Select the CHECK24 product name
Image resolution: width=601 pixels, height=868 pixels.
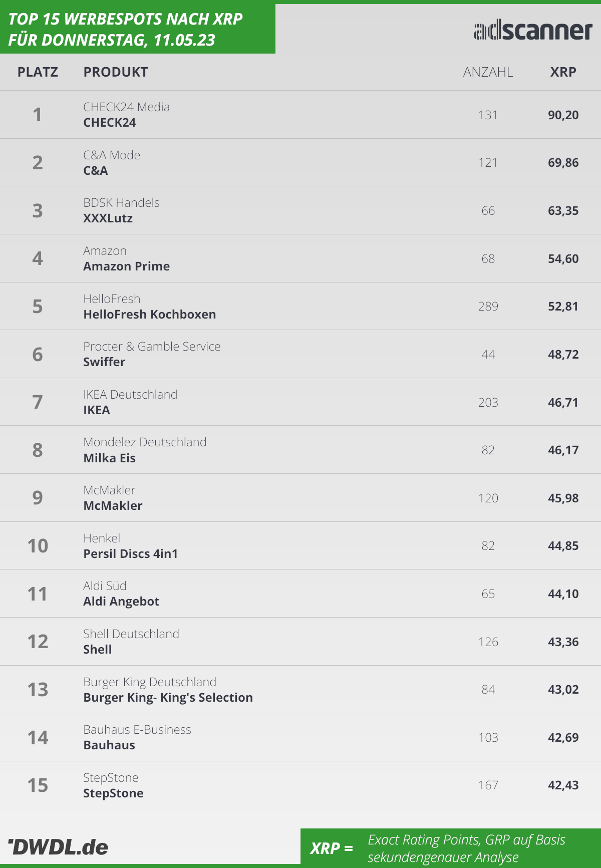[109, 123]
